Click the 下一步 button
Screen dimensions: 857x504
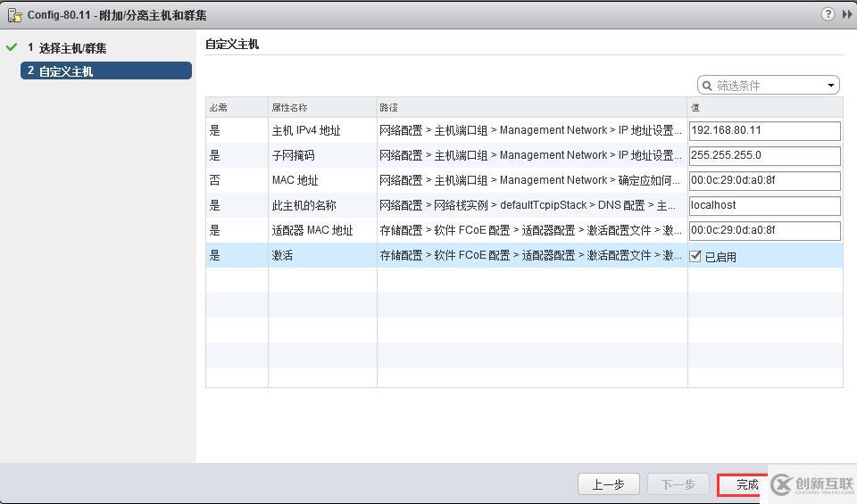[678, 484]
